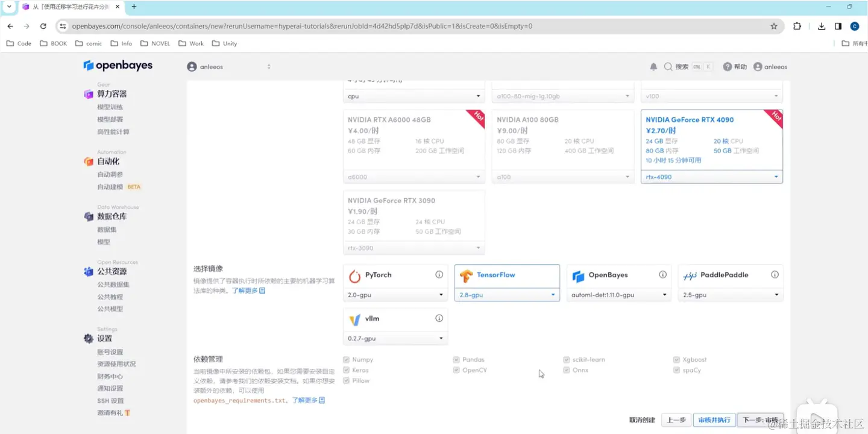Open 模型训练 in sidebar
The width and height of the screenshot is (868, 434).
coord(110,107)
